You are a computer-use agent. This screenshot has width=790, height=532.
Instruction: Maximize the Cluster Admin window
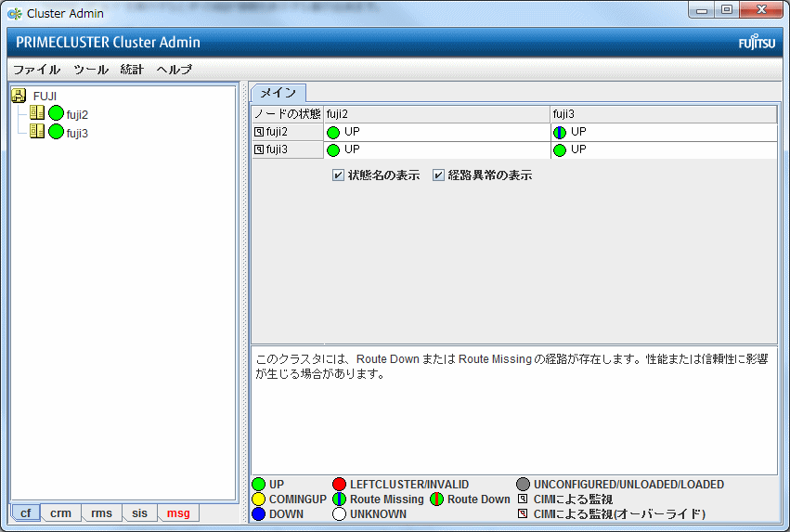pyautogui.click(x=727, y=9)
